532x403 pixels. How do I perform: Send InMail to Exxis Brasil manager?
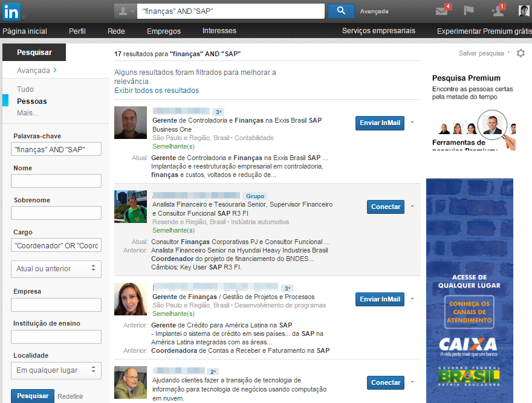click(380, 123)
